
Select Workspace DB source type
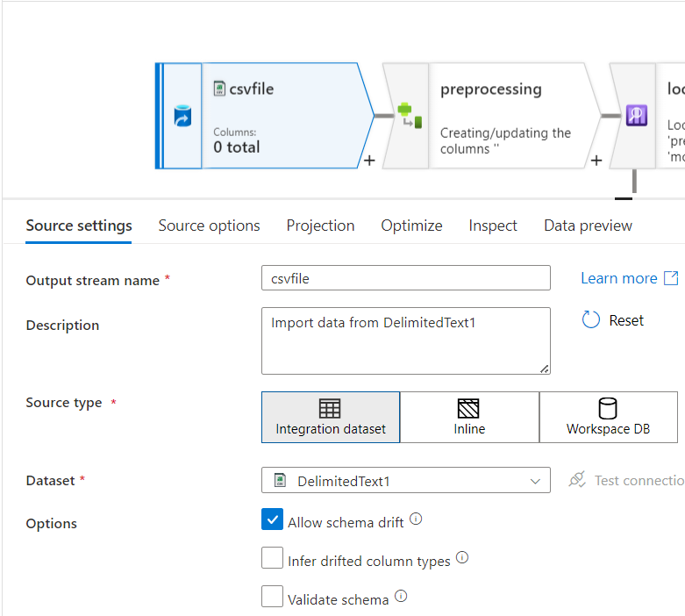click(x=608, y=417)
